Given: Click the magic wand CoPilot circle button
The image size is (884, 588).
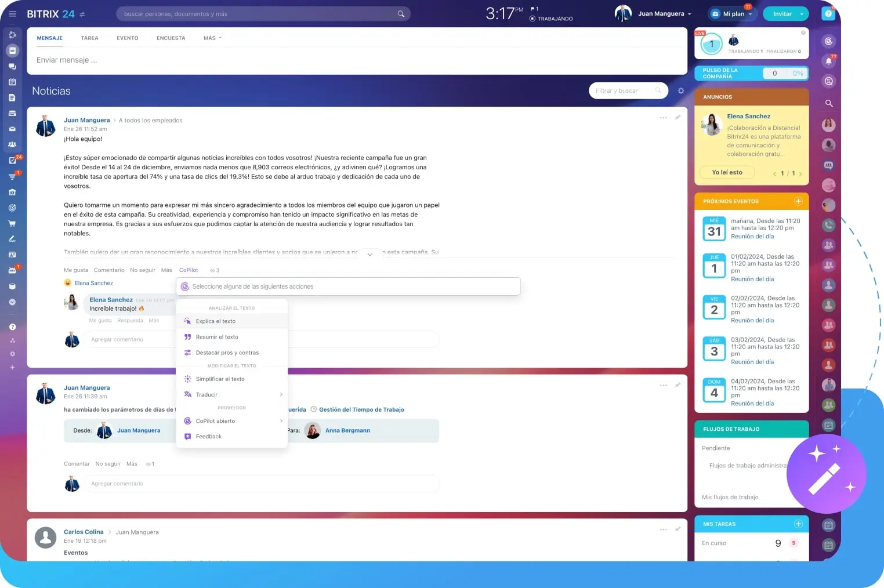Looking at the screenshot, I should pyautogui.click(x=826, y=474).
